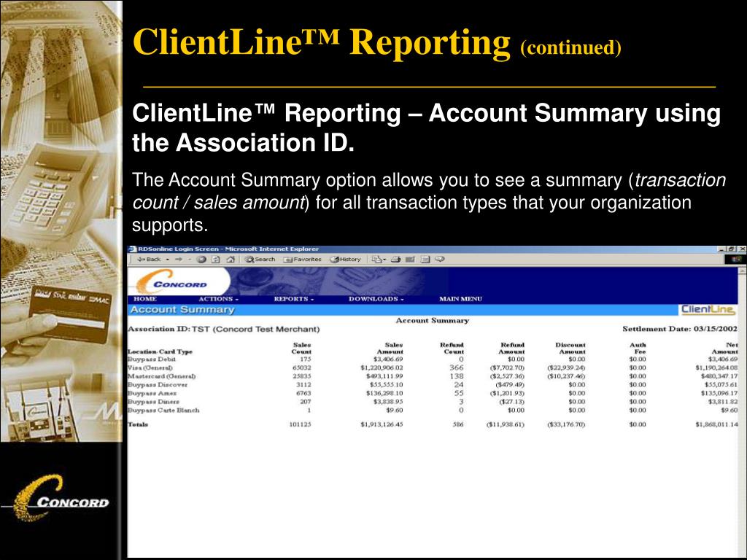This screenshot has height=560, width=747.
Task: Click the 'Mastercard (General)' row label
Action: click(x=161, y=377)
